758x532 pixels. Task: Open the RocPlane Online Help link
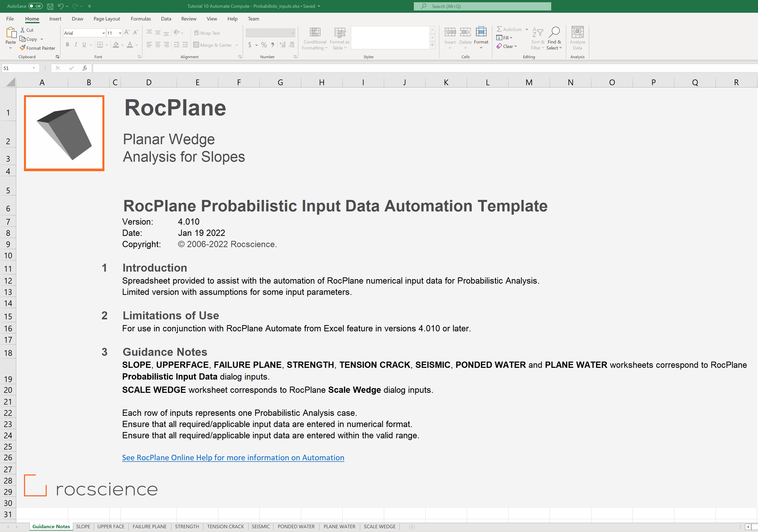click(233, 457)
